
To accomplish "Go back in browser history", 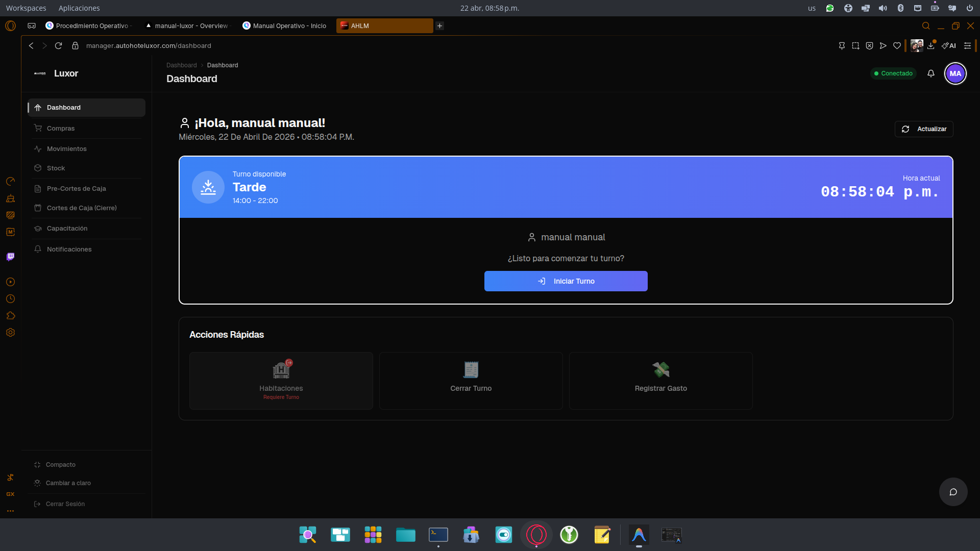I will click(31, 45).
